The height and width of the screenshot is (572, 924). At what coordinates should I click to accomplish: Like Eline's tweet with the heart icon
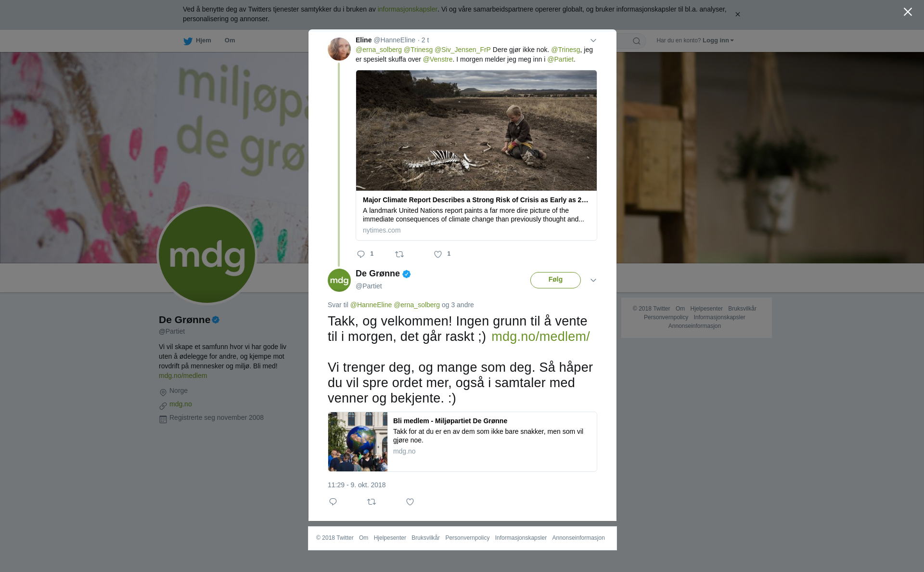coord(438,254)
